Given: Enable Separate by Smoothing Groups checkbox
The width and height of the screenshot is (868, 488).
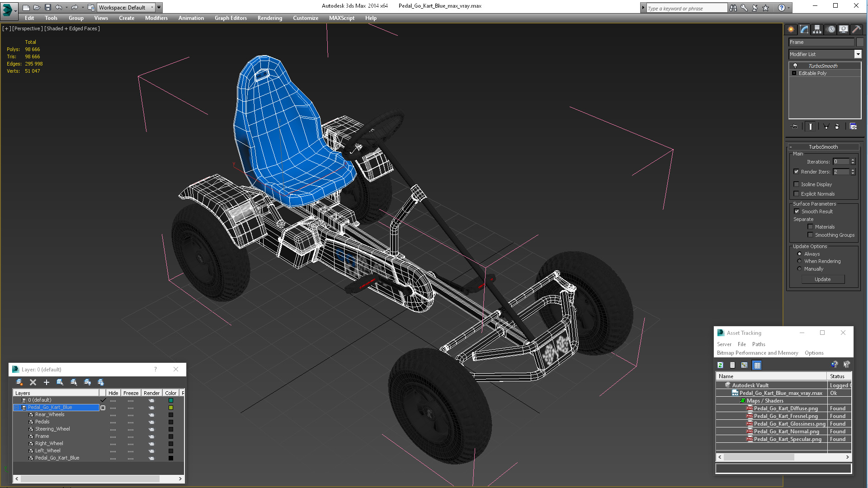Looking at the screenshot, I should pyautogui.click(x=810, y=235).
